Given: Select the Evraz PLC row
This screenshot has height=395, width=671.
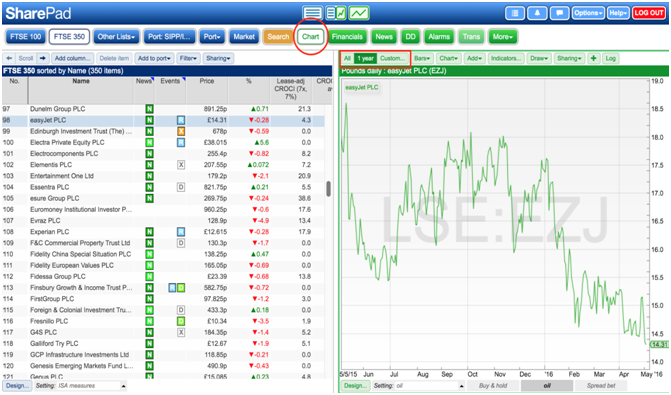Looking at the screenshot, I should (x=163, y=221).
